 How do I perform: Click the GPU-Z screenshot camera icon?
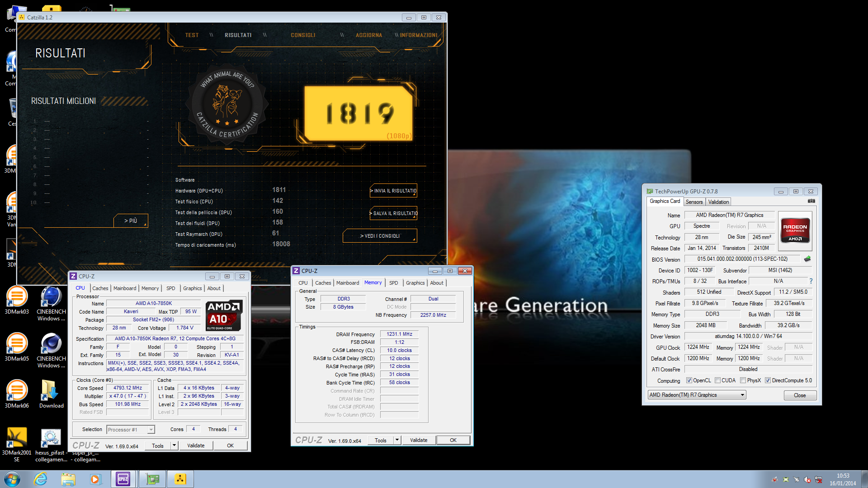pos(811,201)
